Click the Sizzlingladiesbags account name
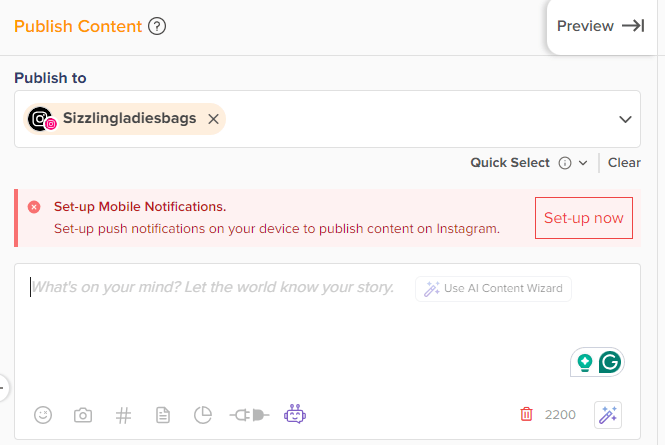Viewport: 665px width, 445px height. click(129, 118)
